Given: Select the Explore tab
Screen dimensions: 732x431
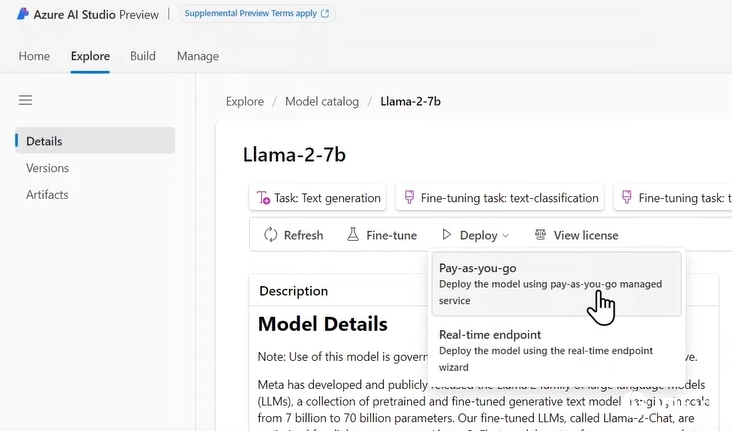Looking at the screenshot, I should (90, 56).
